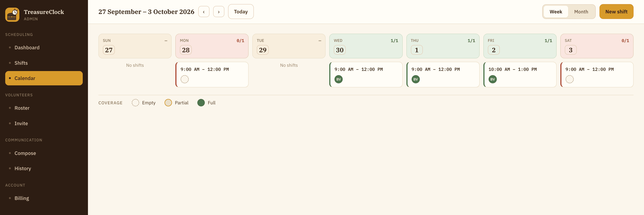Click the Full coverage legend circle
The height and width of the screenshot is (215, 644).
[201, 103]
